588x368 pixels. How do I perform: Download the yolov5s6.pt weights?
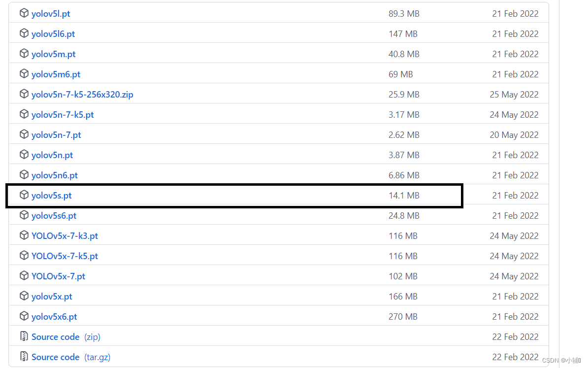click(54, 216)
